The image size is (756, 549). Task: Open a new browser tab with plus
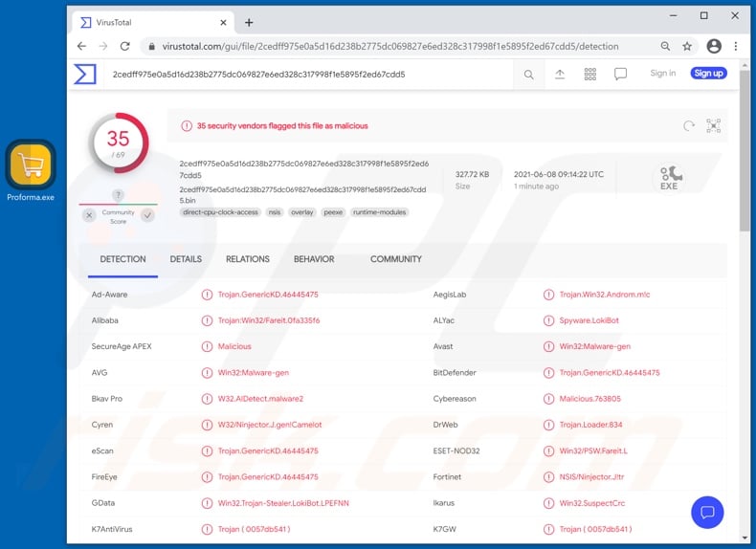pos(249,23)
